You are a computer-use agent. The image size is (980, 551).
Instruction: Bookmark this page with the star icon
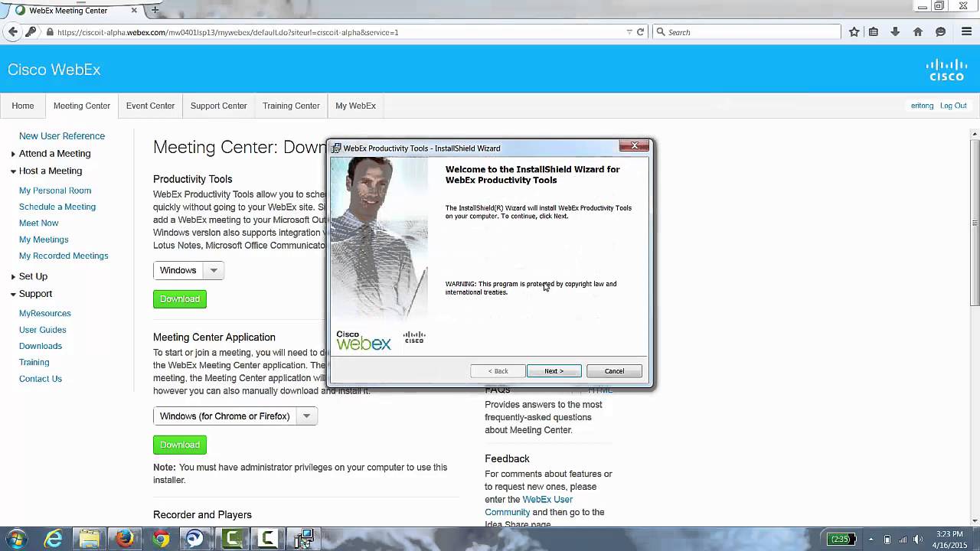854,31
